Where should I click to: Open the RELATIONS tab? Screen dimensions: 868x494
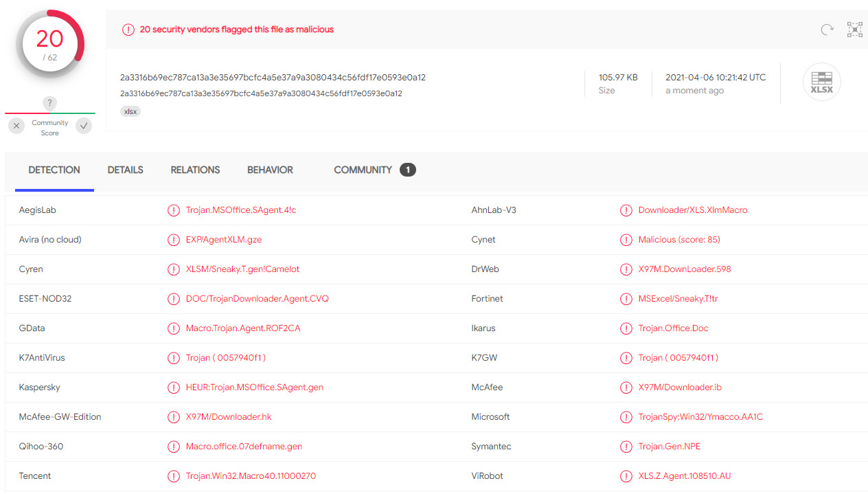(195, 170)
